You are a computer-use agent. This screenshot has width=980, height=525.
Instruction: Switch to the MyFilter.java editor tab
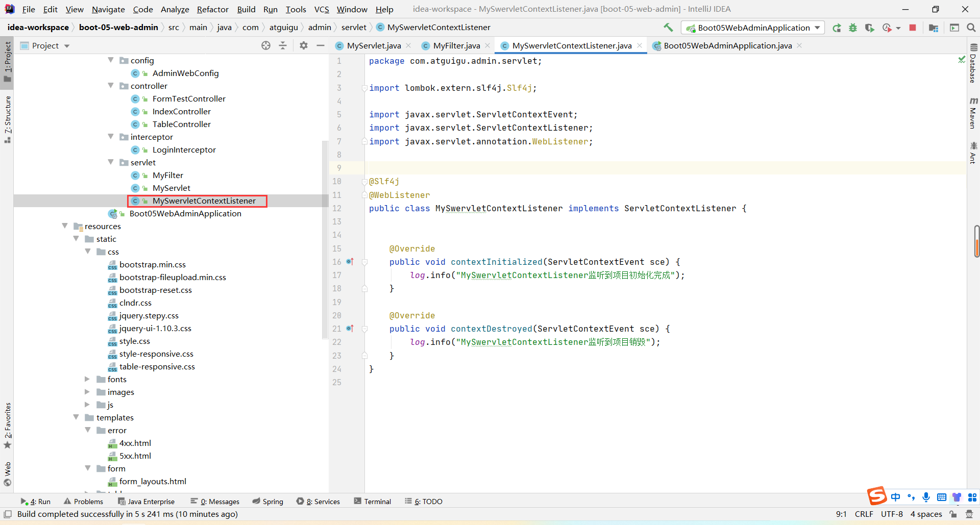click(456, 45)
